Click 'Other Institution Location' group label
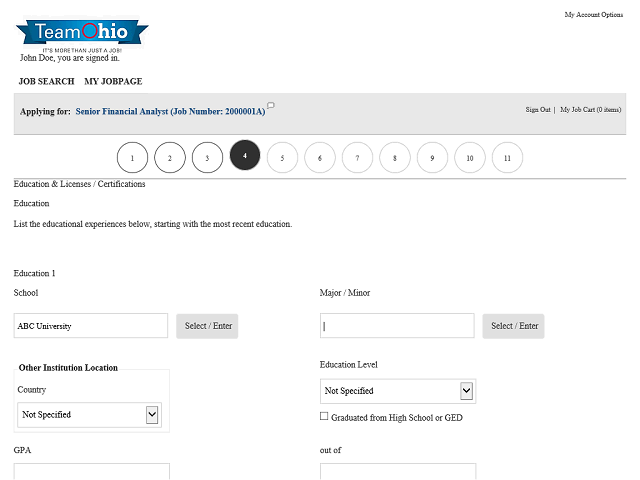Viewport: 640px width, 480px height. 68,368
